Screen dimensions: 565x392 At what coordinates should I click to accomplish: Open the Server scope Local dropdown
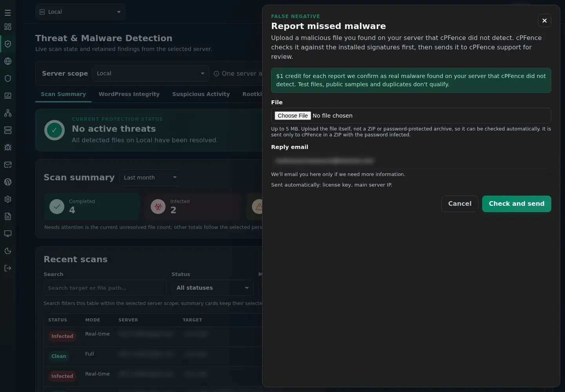[151, 73]
